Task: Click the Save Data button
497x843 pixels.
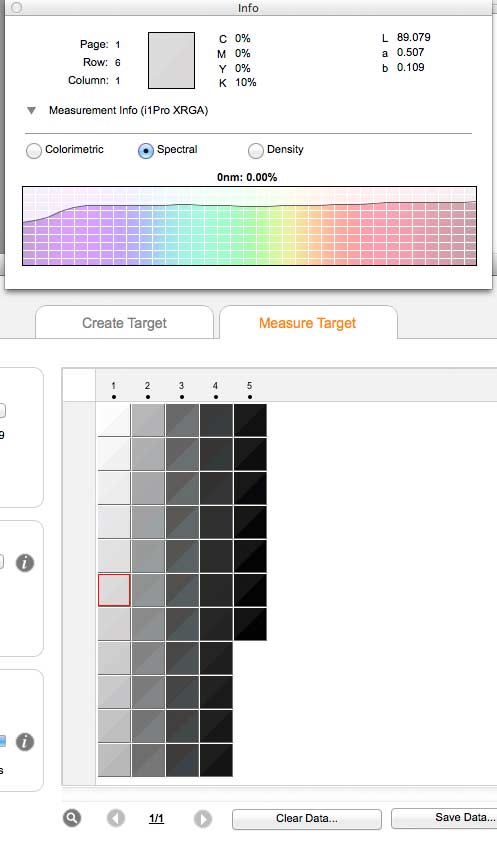Action: [446, 818]
